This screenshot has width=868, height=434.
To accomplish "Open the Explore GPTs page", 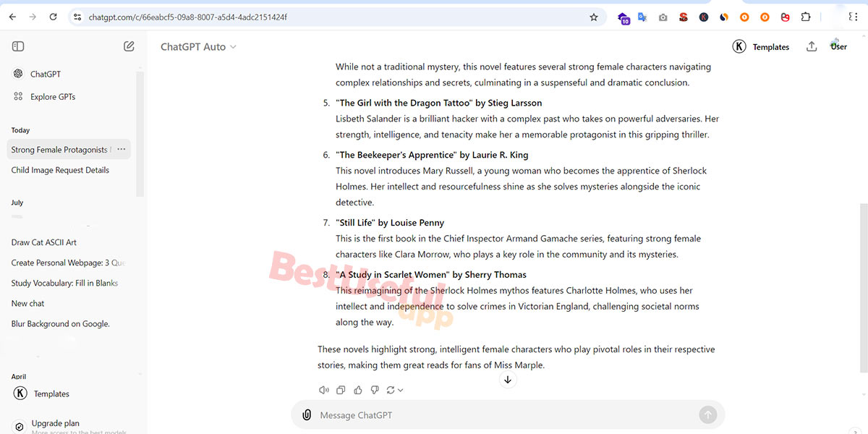I will coord(45,96).
